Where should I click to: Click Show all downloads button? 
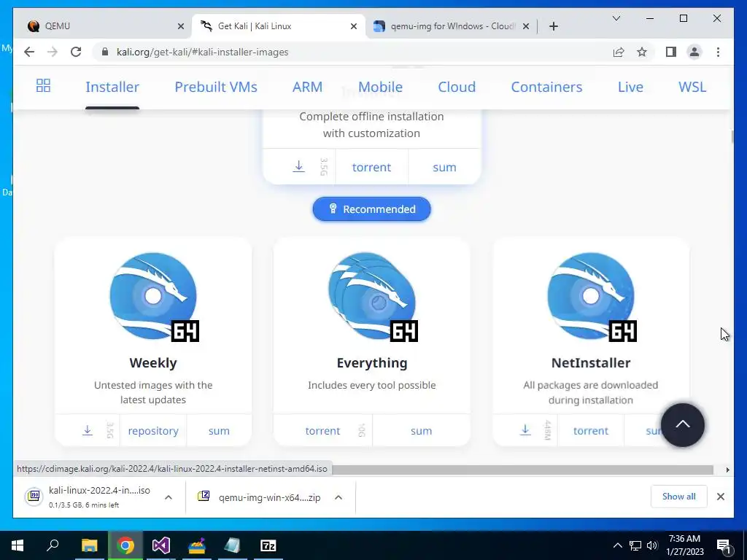pos(679,496)
